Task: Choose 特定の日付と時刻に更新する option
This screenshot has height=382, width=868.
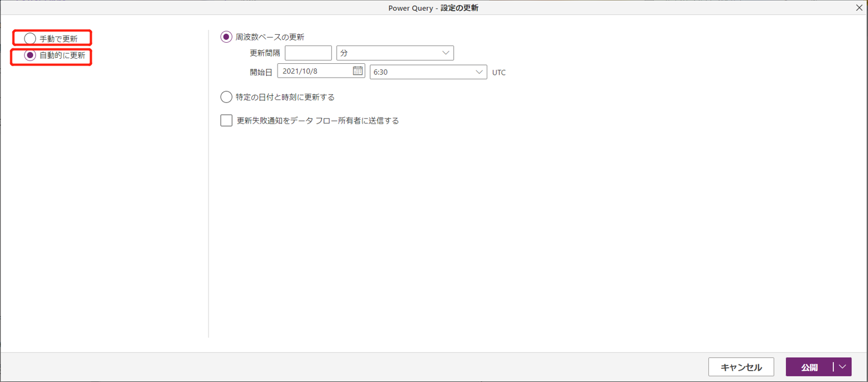Action: (x=226, y=97)
